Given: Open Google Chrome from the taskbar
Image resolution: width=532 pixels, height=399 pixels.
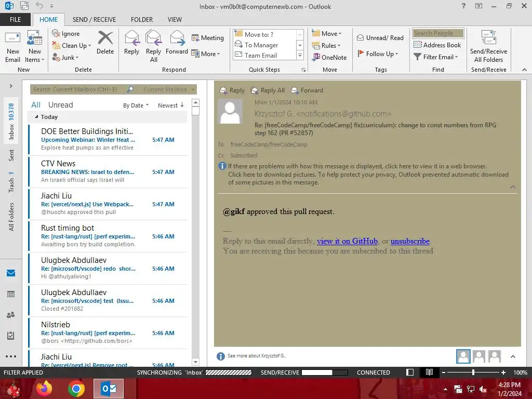Looking at the screenshot, I should coord(76,389).
